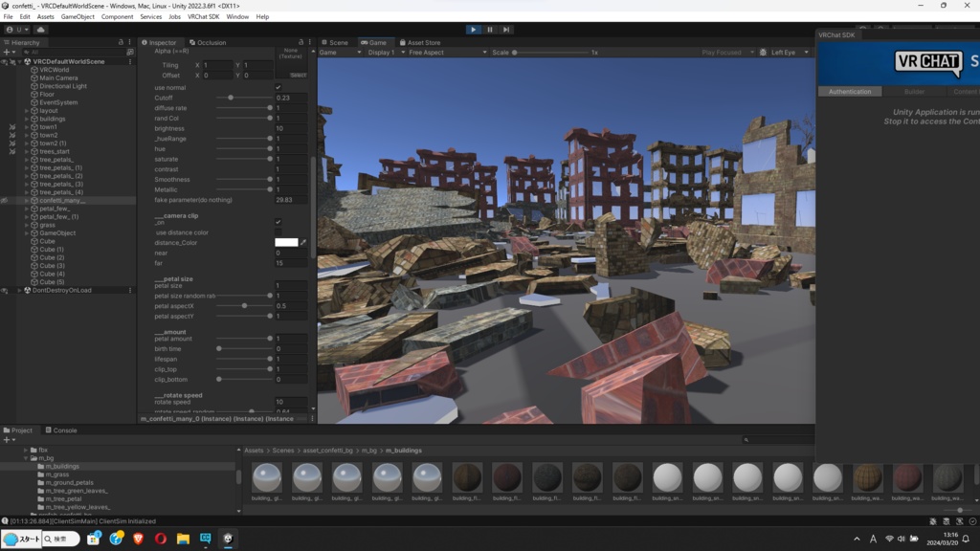Open the notification bell in the system tray
The width and height of the screenshot is (980, 551).
pos(966,539)
